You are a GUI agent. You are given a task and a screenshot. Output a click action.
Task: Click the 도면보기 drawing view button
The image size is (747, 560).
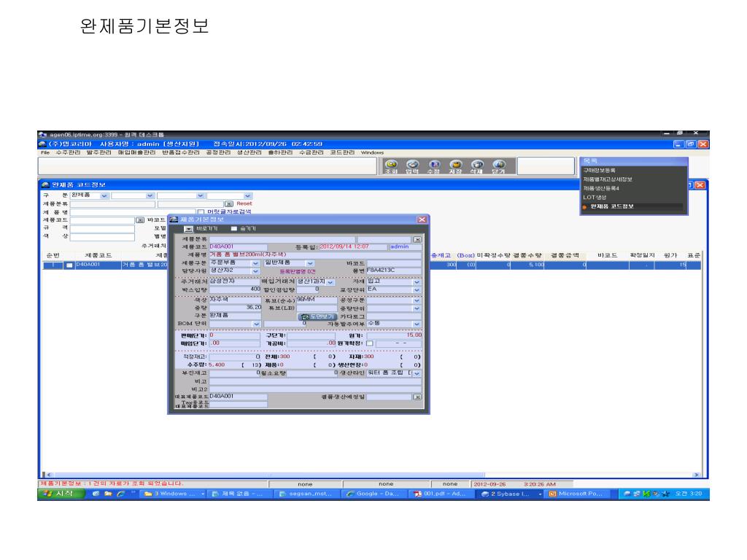tap(317, 316)
